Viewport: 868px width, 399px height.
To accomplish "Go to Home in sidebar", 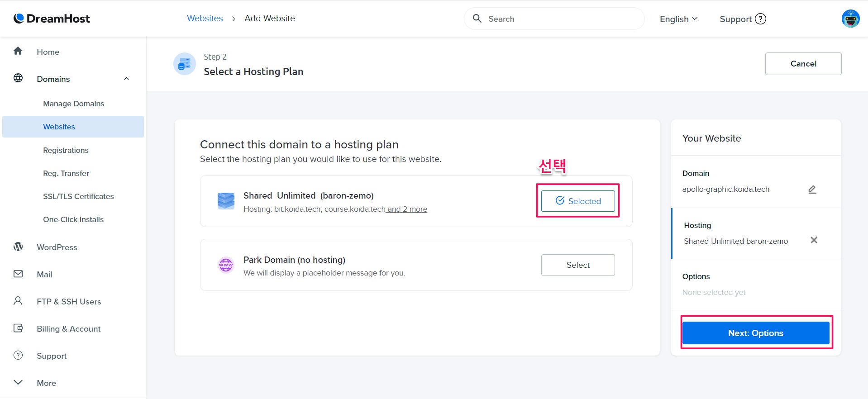I will (48, 52).
